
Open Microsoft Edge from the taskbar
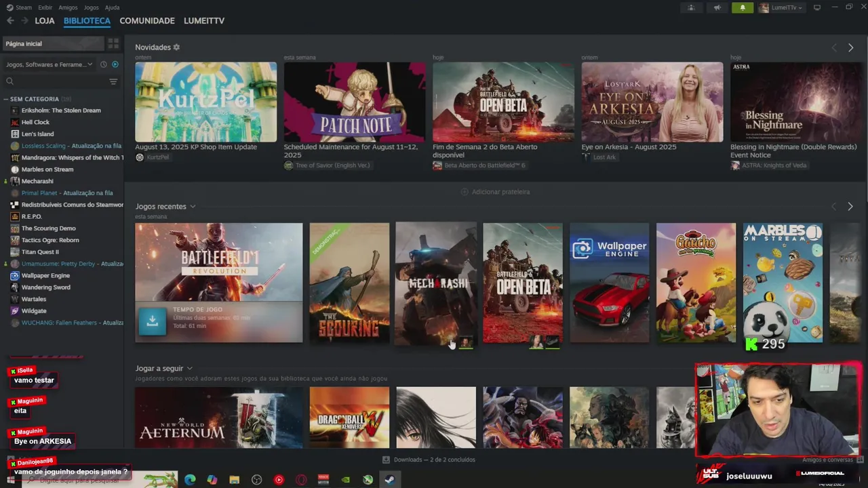[190, 480]
